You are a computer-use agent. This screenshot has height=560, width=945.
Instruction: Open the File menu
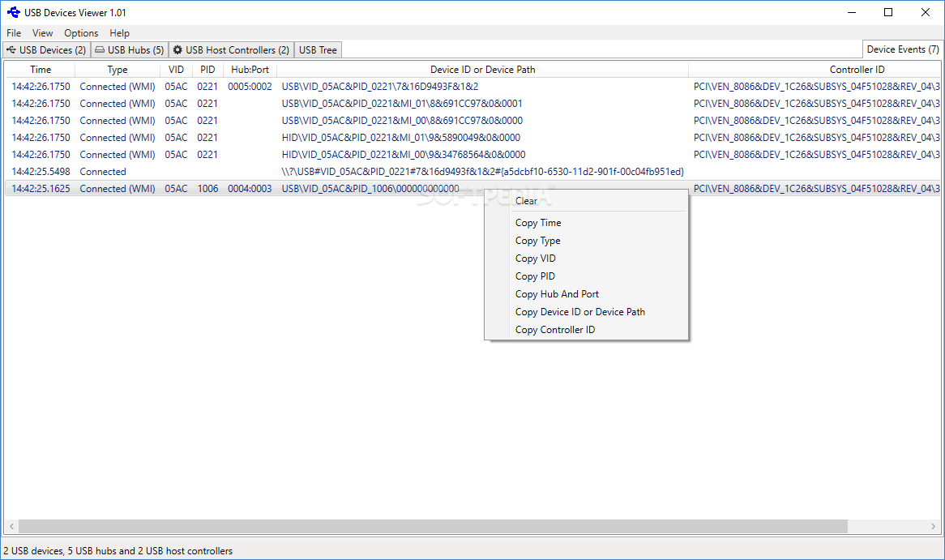pos(13,32)
